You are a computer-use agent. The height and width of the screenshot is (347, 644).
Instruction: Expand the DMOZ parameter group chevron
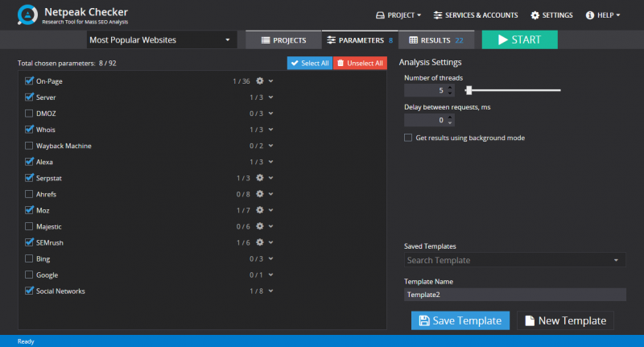(271, 114)
